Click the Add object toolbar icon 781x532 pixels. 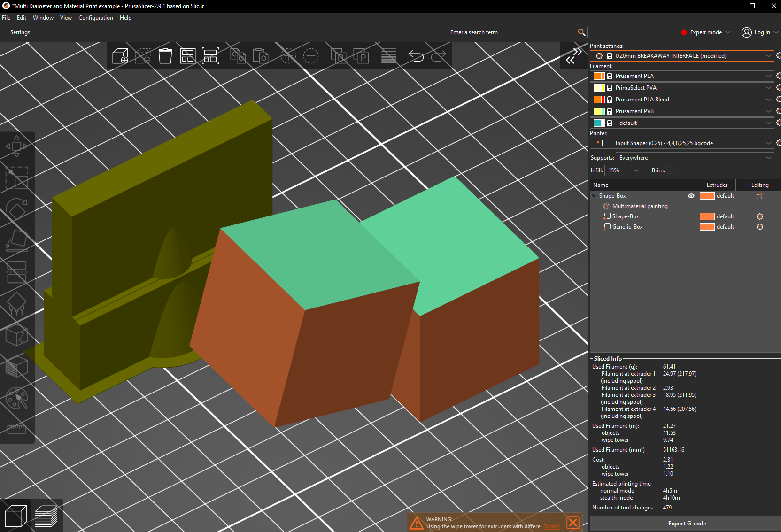[120, 56]
